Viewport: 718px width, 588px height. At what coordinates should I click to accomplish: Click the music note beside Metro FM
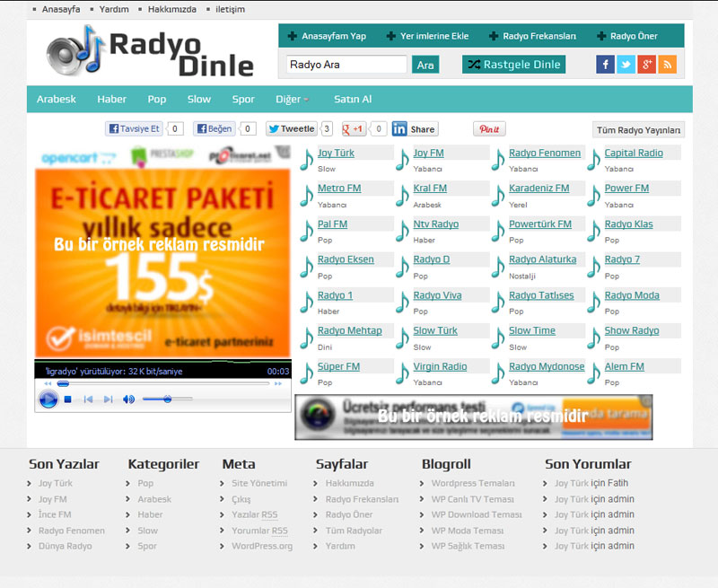point(307,196)
